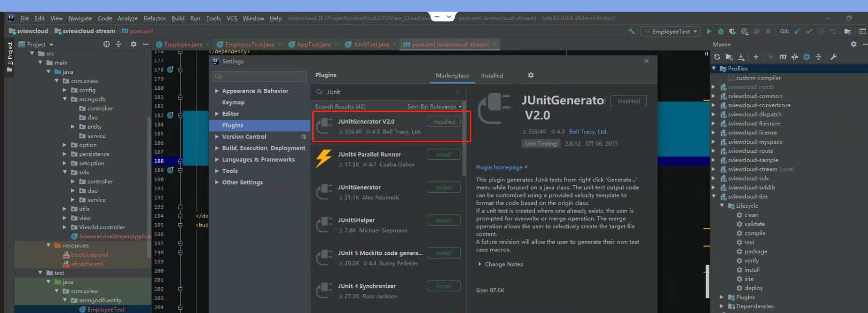
Task: Click the profiler run icon in toolbar
Action: tap(744, 31)
